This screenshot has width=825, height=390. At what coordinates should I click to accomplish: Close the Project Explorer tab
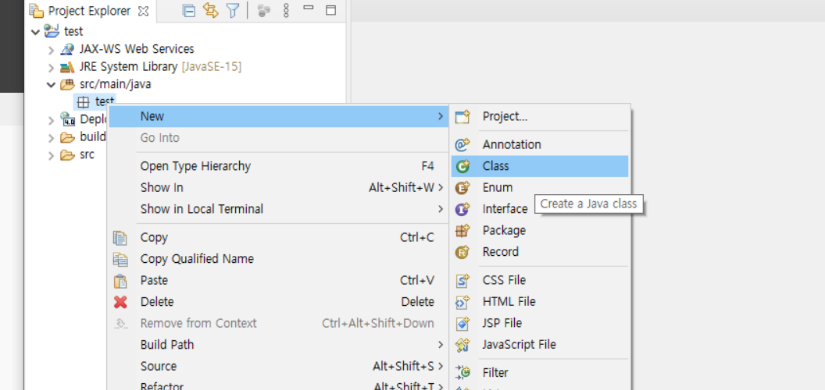click(x=143, y=11)
